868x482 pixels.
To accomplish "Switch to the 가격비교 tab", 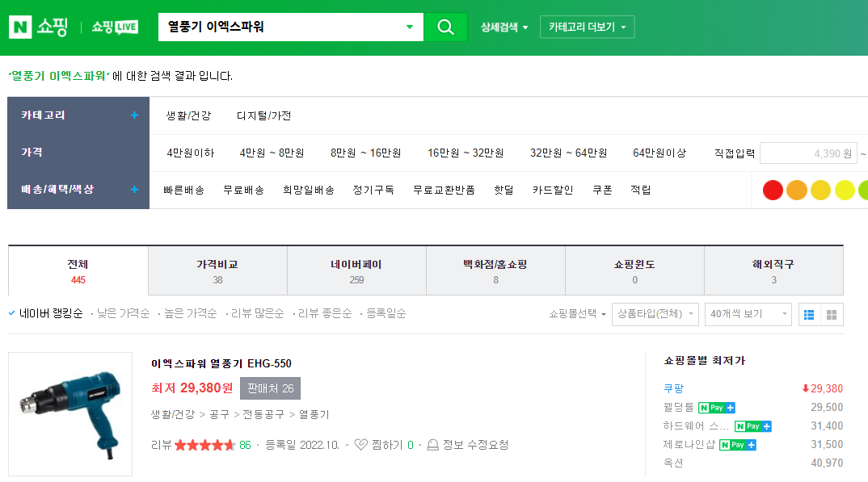I will [217, 270].
